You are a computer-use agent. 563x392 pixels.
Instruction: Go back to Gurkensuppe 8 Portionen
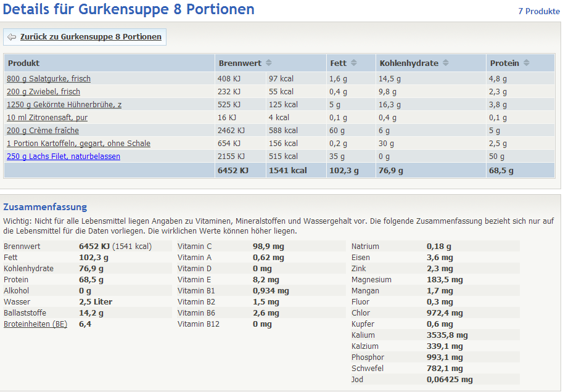pos(91,37)
